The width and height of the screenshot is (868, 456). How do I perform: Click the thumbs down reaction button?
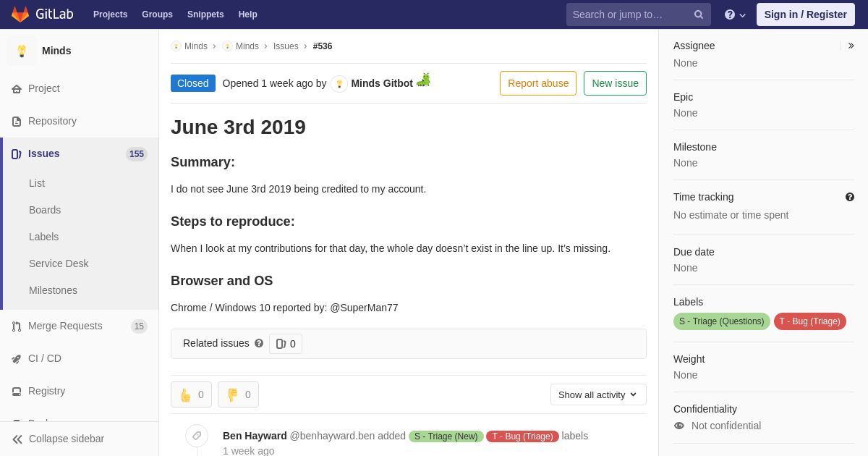point(238,394)
